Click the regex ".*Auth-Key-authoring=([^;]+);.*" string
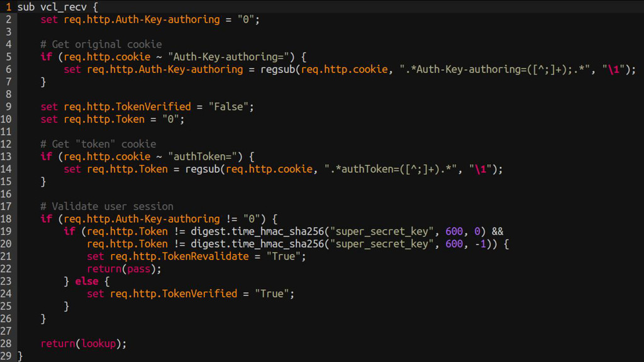 [496, 69]
